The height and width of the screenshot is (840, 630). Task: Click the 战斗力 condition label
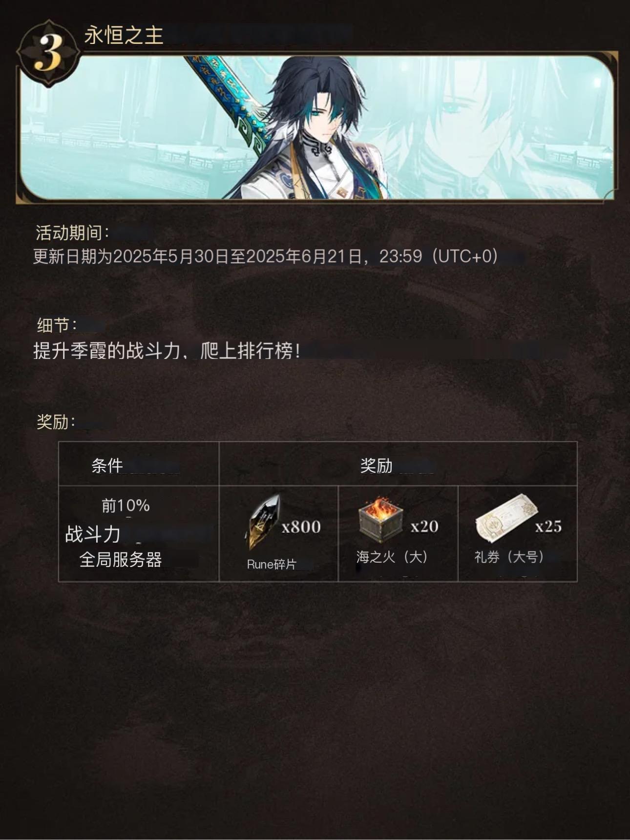93,534
